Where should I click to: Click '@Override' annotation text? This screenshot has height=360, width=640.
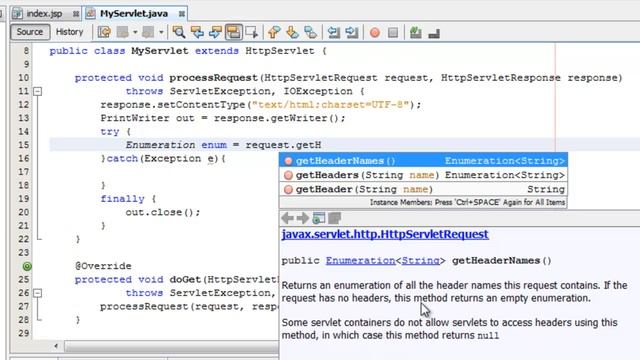click(x=103, y=266)
